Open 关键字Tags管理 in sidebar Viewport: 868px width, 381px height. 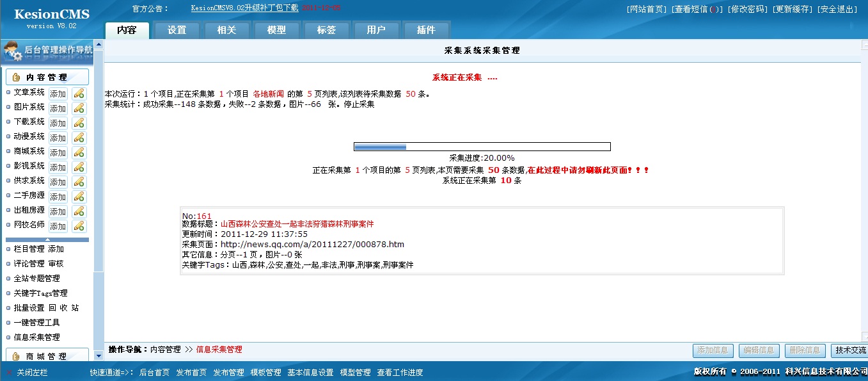point(41,293)
